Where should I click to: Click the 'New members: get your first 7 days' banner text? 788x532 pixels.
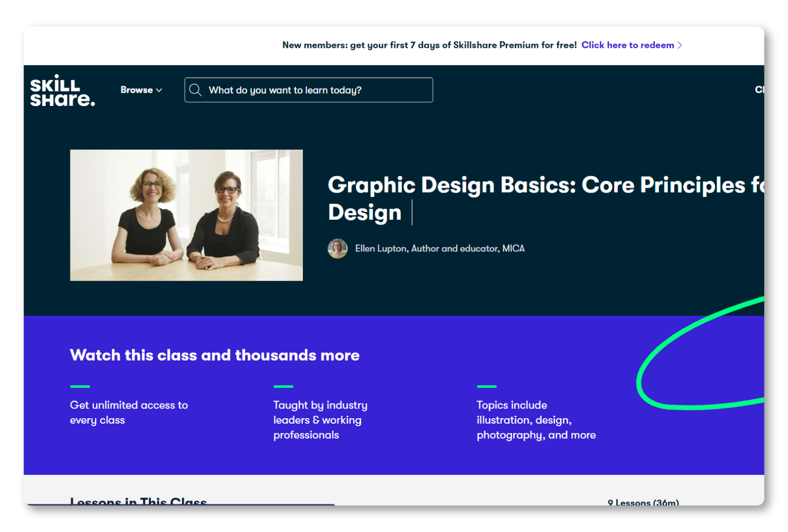[x=429, y=45]
